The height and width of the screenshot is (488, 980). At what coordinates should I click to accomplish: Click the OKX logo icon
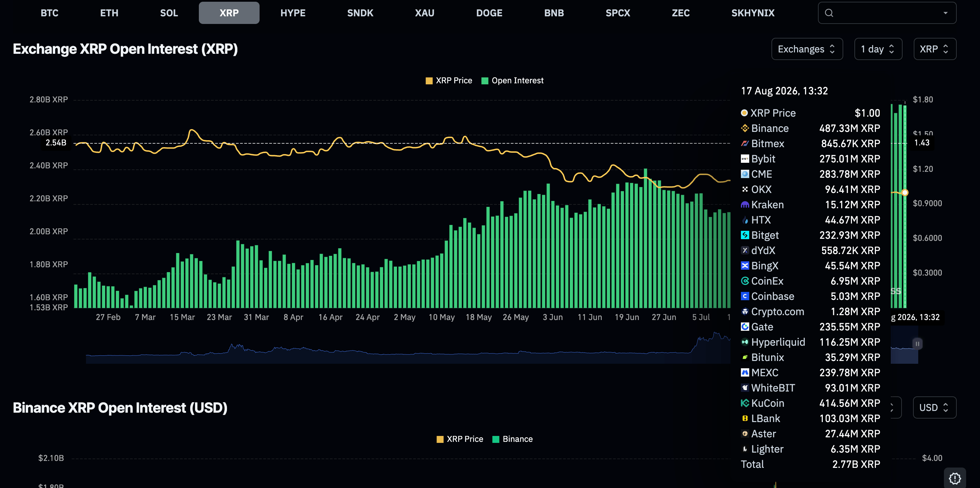tap(745, 189)
